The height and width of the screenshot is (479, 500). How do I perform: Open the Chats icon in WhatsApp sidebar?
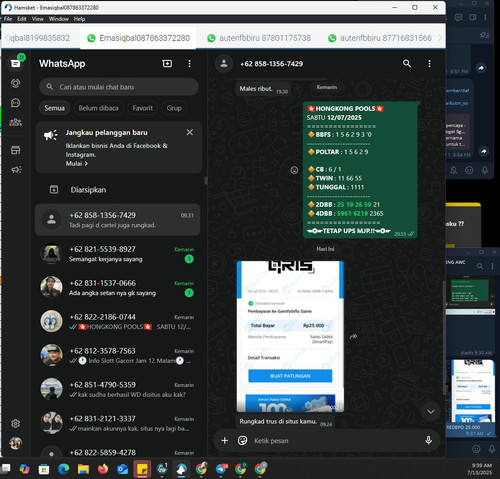tap(15, 63)
